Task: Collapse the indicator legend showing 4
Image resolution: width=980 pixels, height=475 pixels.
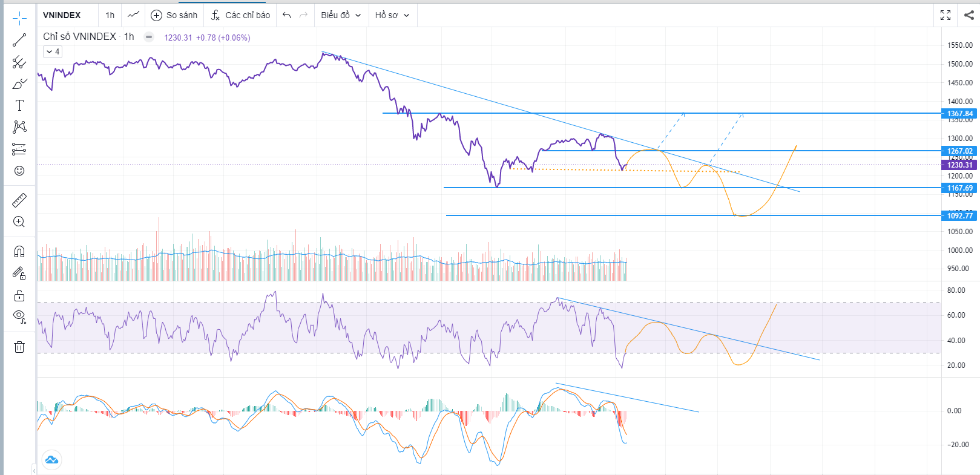Action: coord(53,52)
